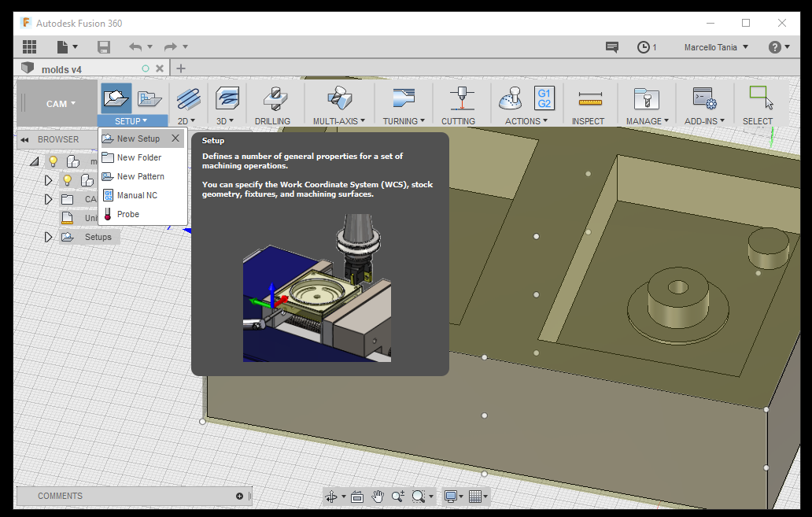The height and width of the screenshot is (517, 812).
Task: Open a new tab with the plus button
Action: click(181, 68)
